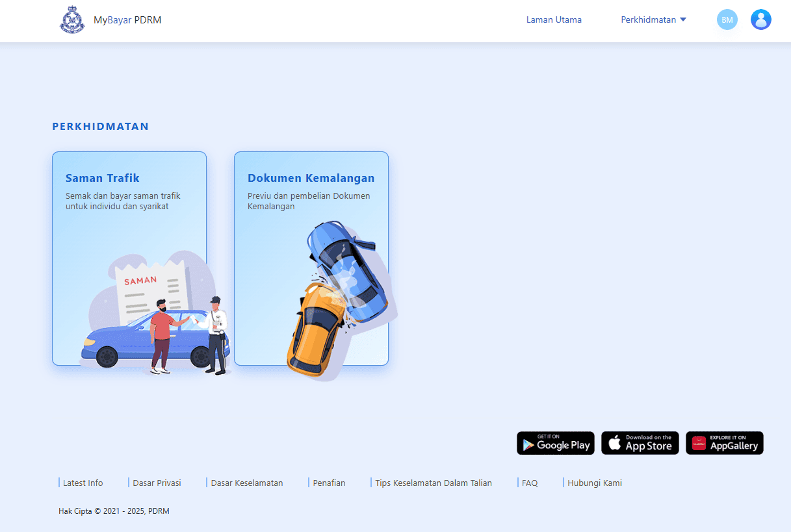Viewport: 791px width, 532px height.
Task: Click the PDRM police crest logo
Action: pyautogui.click(x=72, y=20)
